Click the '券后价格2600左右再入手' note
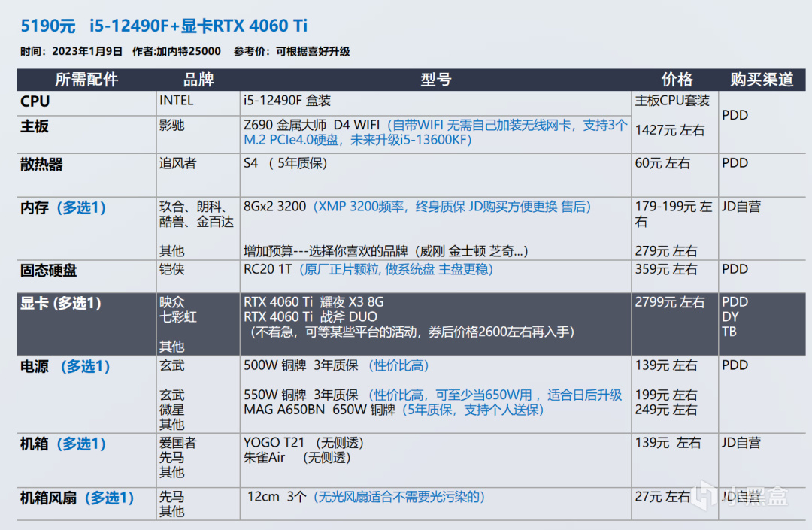 [499, 332]
